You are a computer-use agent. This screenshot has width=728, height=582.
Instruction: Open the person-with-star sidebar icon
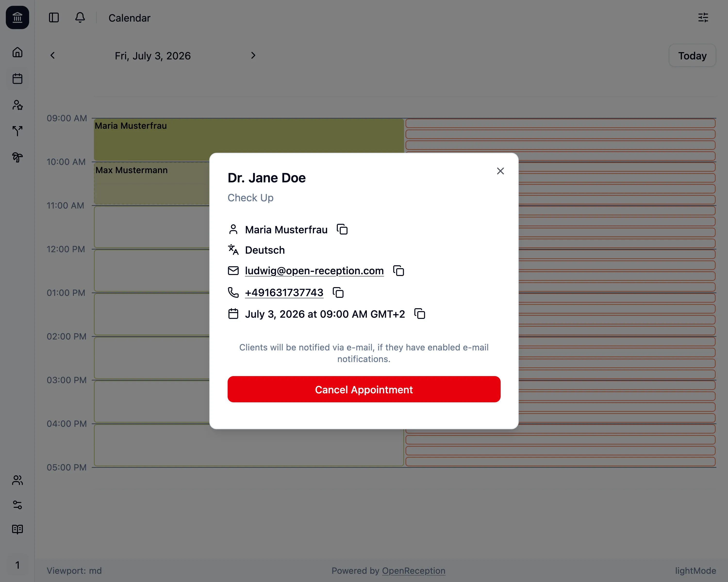[17, 105]
